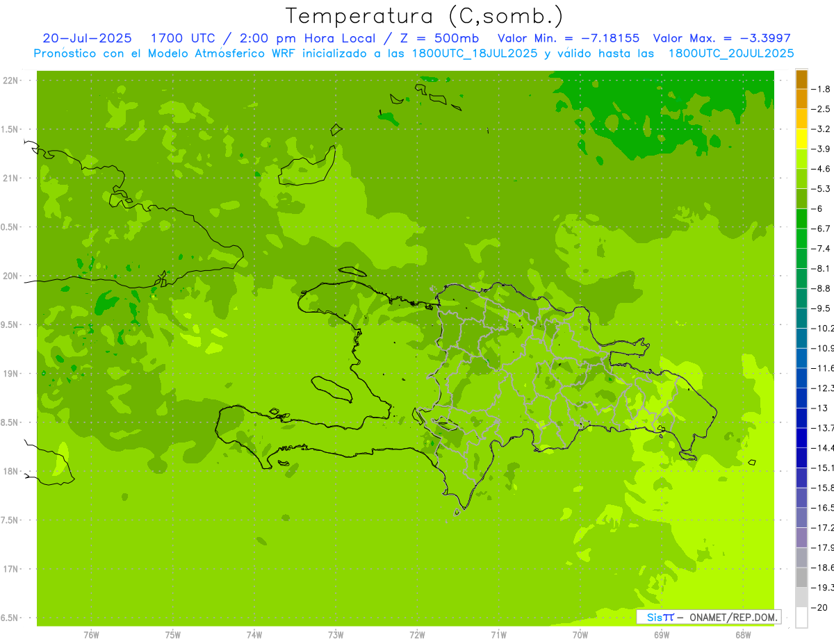Click the "18N" latitude axis label
Image resolution: width=834 pixels, height=644 pixels.
10,471
